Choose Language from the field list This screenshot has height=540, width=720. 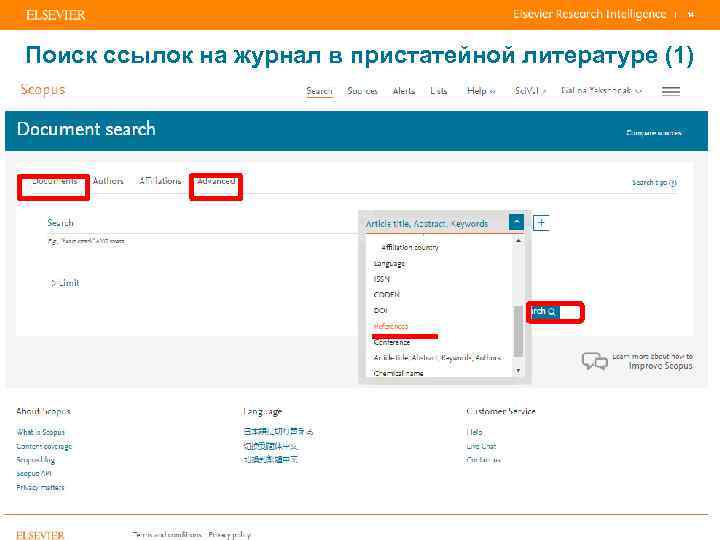389,264
